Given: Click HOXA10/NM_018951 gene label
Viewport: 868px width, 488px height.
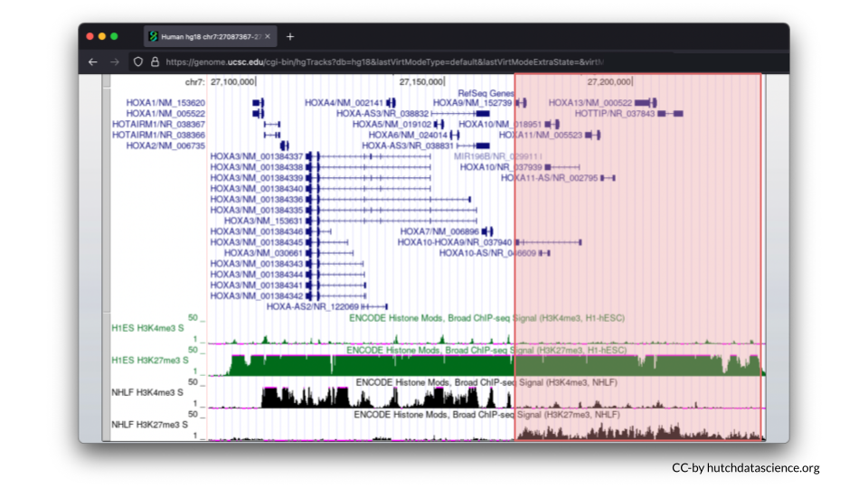Looking at the screenshot, I should point(500,125).
